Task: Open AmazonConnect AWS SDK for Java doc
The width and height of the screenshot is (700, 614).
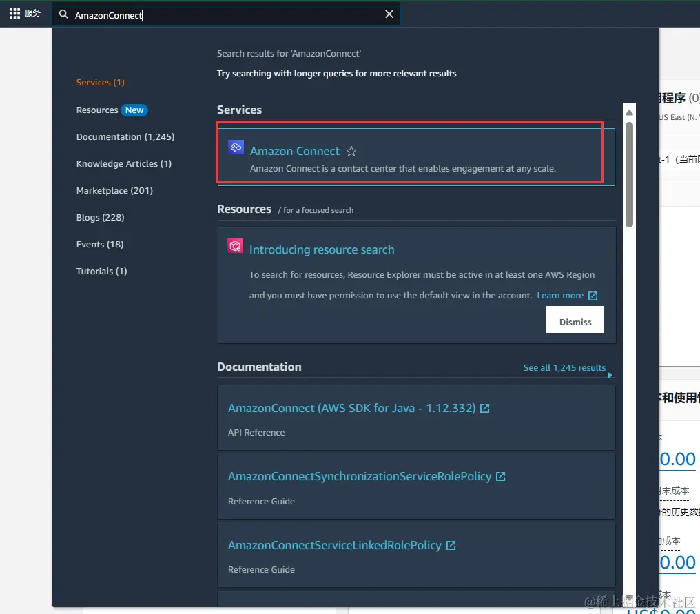Action: [352, 408]
